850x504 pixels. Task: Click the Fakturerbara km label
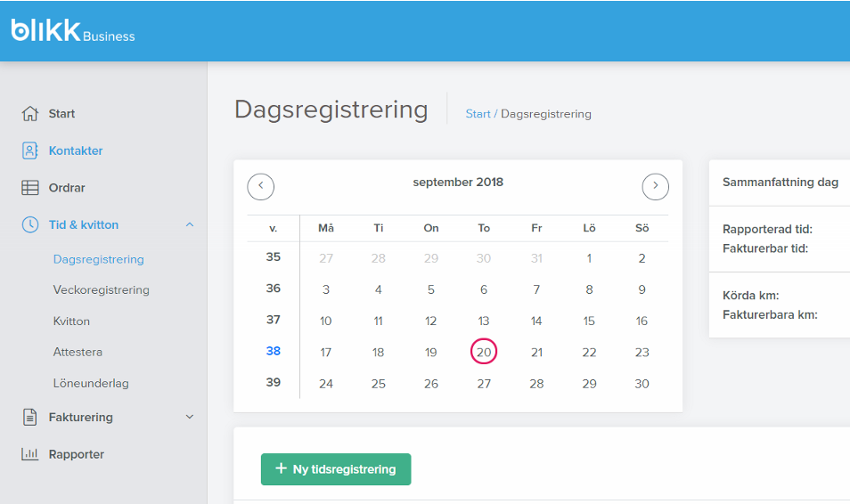point(771,315)
